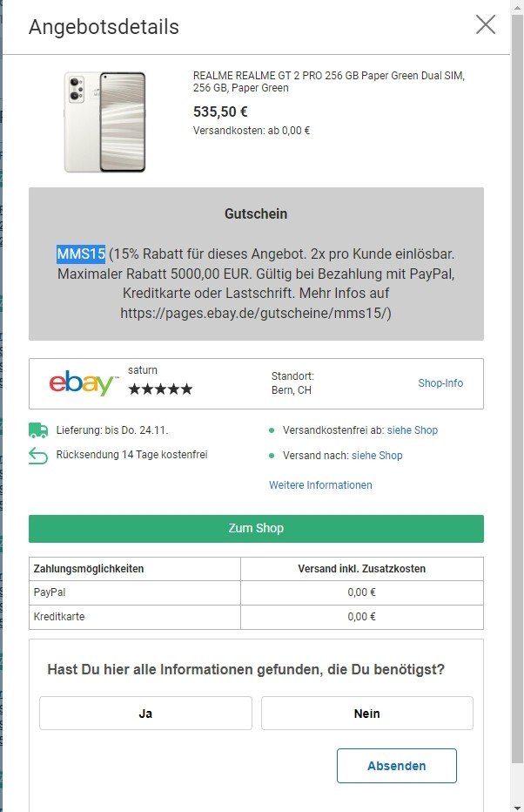
Task: Click the five-star saturn rating
Action: click(160, 389)
